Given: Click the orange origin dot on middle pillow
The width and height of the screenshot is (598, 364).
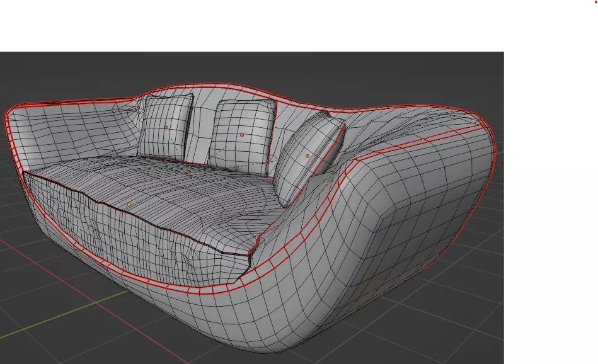Looking at the screenshot, I should (x=242, y=135).
